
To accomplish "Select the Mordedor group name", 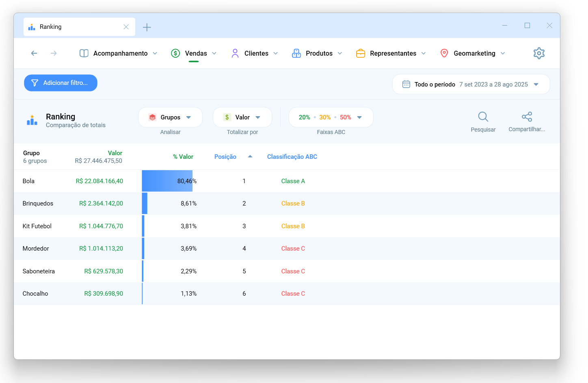I will (36, 249).
